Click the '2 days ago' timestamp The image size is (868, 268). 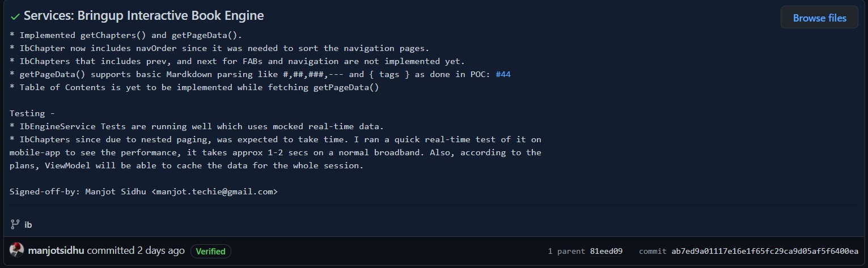point(161,250)
